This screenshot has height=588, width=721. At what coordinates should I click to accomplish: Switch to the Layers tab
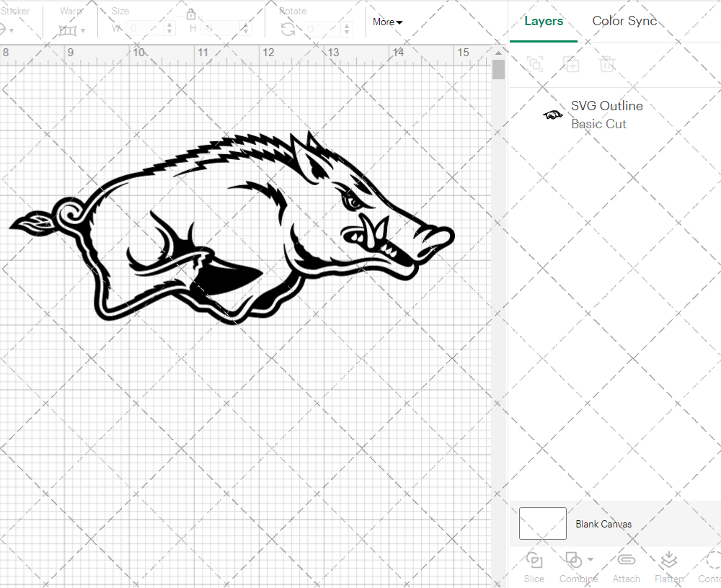[x=544, y=21]
